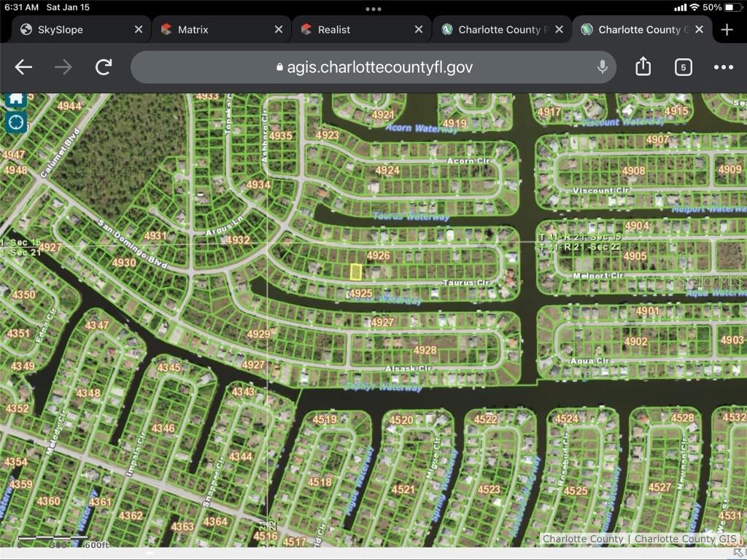Select the yellow highlighted parcel on map
This screenshot has height=560, width=747.
point(356,272)
